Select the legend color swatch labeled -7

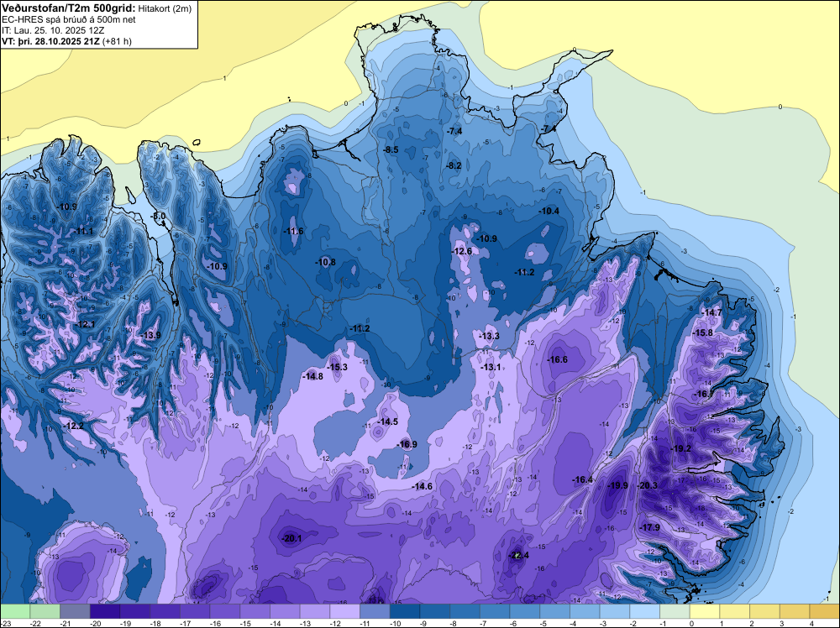(x=495, y=611)
